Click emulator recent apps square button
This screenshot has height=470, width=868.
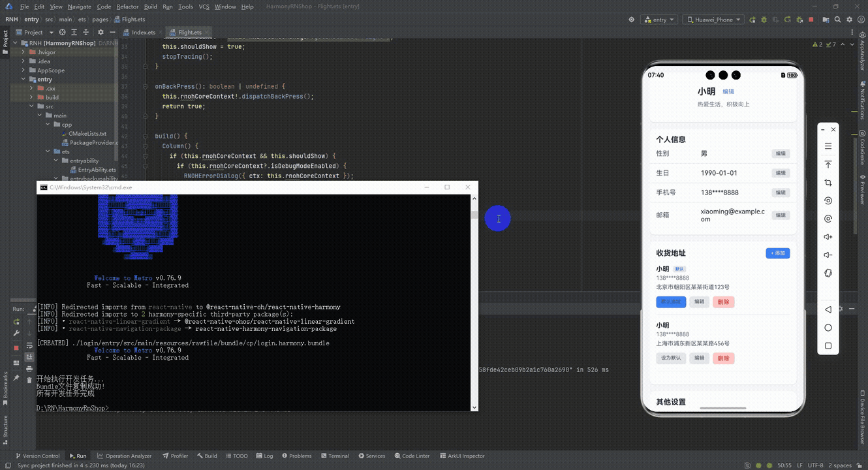[x=828, y=346]
